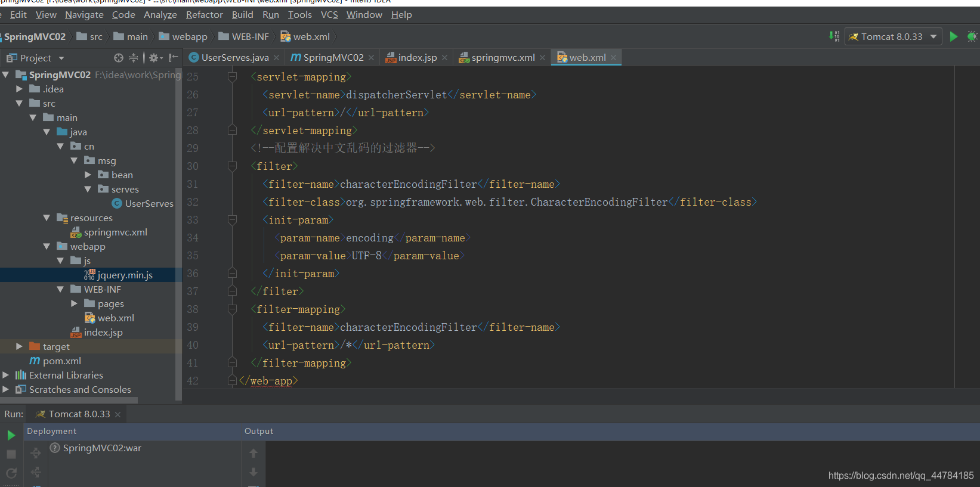Fold the init-param block at line 33
The image size is (980, 487).
tap(233, 220)
